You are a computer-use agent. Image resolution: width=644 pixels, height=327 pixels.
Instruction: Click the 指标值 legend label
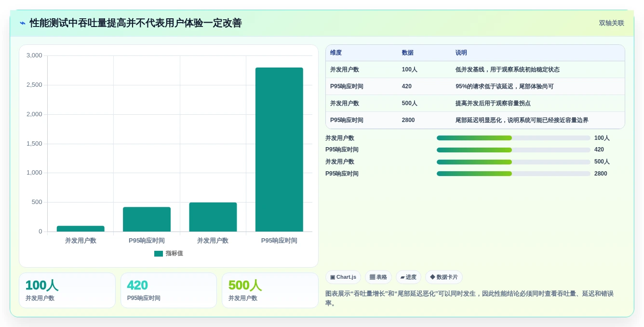click(174, 254)
